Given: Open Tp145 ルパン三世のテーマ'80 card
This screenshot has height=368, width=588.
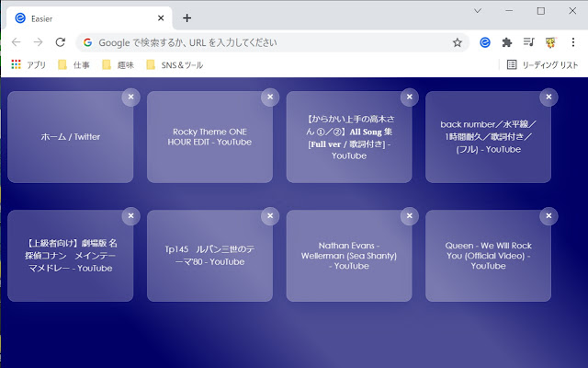Looking at the screenshot, I should [209, 256].
